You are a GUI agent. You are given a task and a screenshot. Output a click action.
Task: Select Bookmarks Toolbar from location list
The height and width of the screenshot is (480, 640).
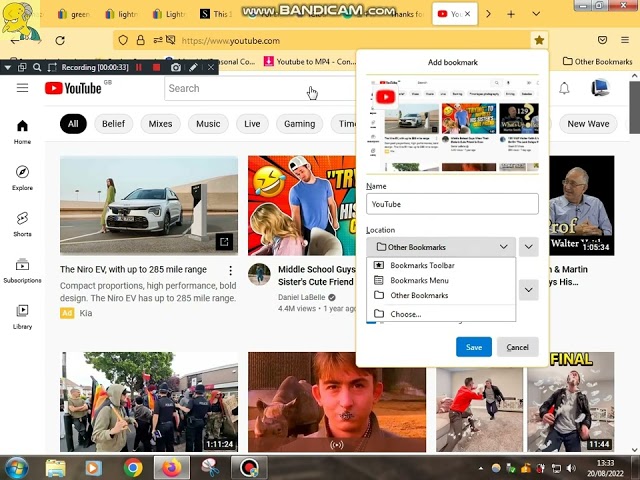441,265
